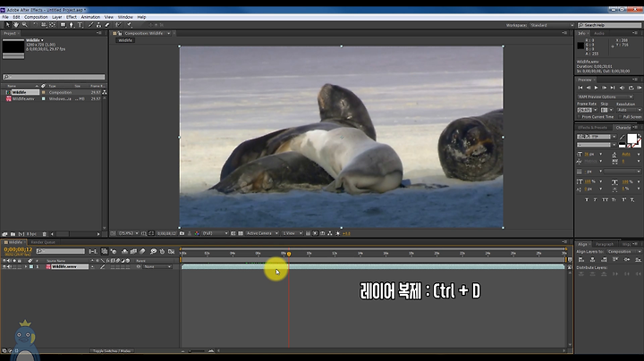The width and height of the screenshot is (644, 361).
Task: Open the Workspace Standard dropdown
Action: point(552,25)
